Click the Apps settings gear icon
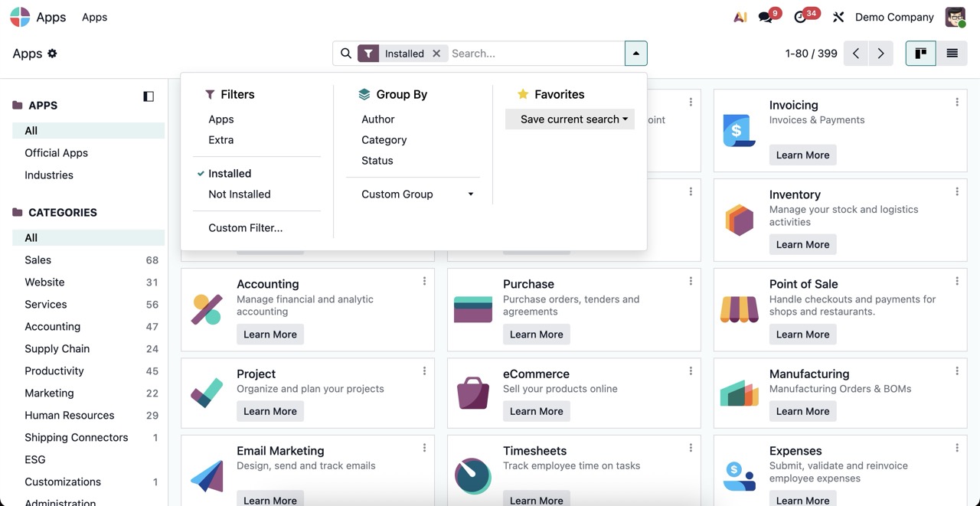Screen dimensions: 980x506 (52, 54)
